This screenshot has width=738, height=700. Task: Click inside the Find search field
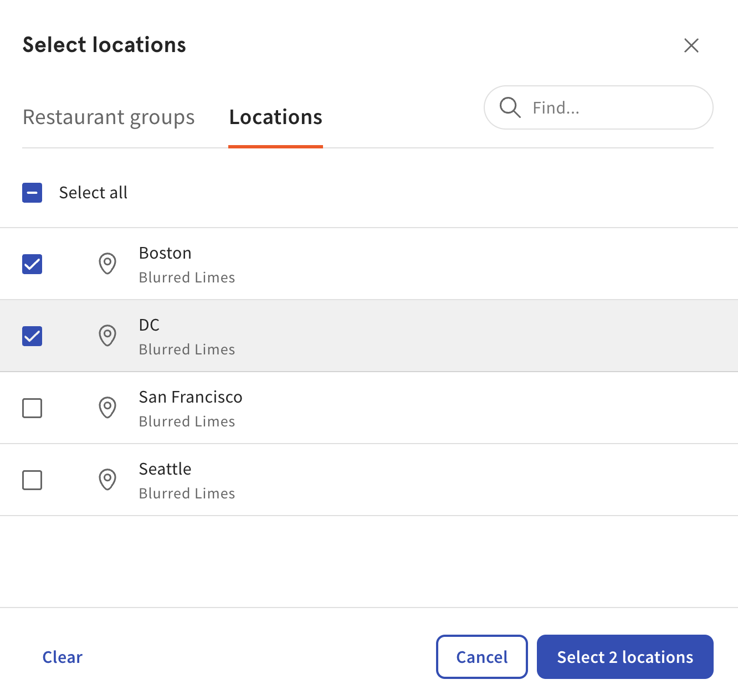point(598,107)
